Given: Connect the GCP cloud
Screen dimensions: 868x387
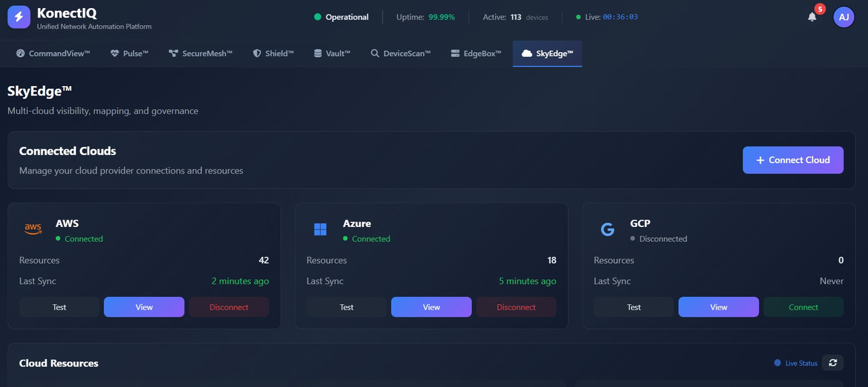Looking at the screenshot, I should click(x=804, y=307).
